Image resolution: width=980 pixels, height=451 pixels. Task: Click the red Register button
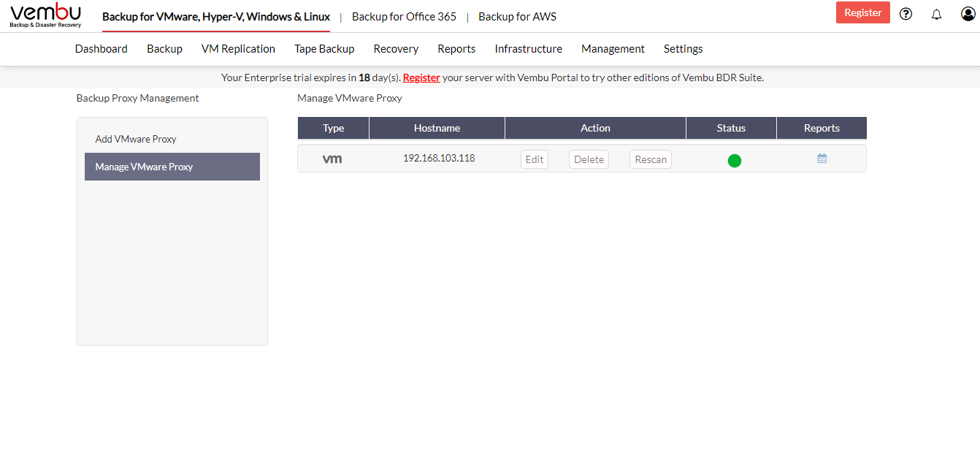coord(862,12)
